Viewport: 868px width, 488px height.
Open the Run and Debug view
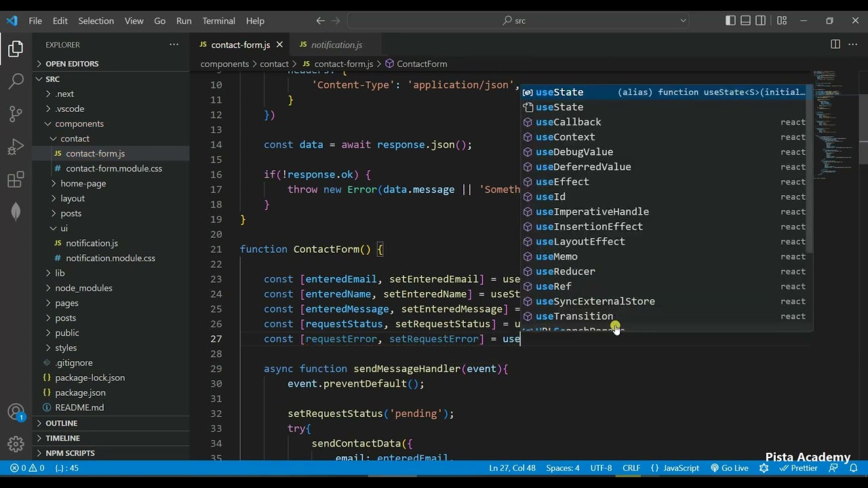pyautogui.click(x=16, y=146)
